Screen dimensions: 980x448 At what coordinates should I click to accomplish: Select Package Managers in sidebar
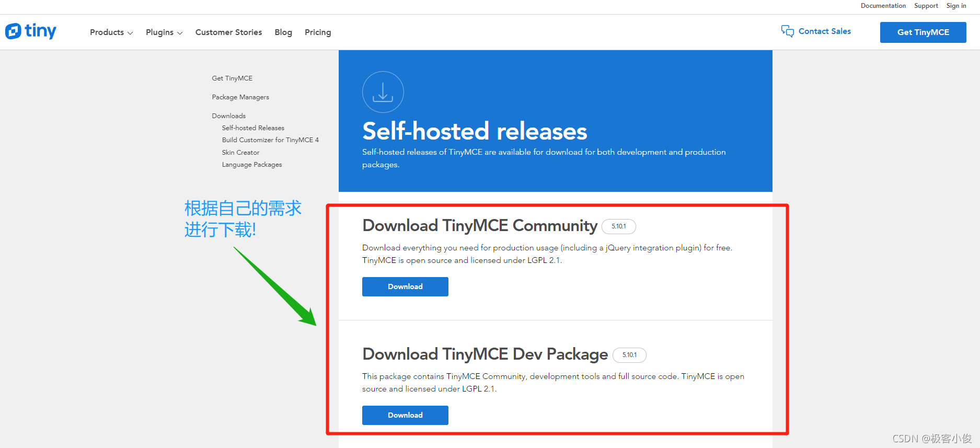[x=240, y=97]
